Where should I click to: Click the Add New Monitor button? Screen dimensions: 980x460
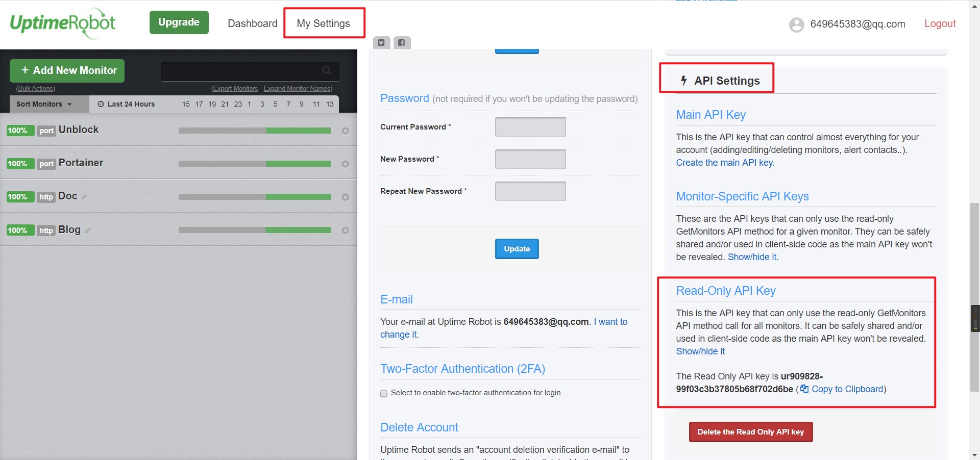[67, 71]
